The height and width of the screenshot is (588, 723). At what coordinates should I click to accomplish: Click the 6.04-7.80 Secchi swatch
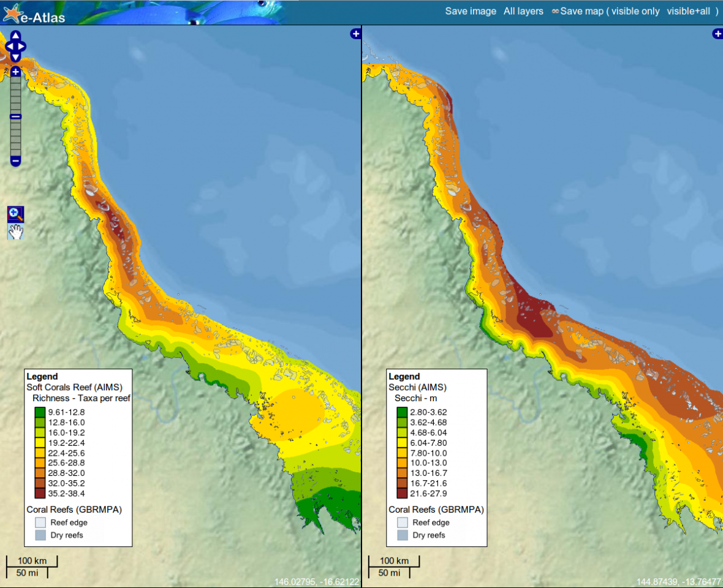point(402,442)
